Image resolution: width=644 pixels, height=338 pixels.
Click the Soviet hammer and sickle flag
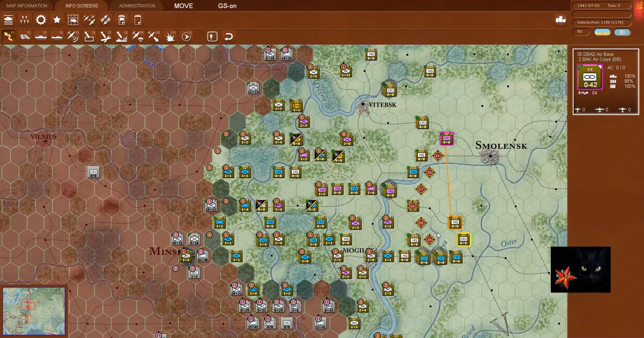(x=639, y=6)
